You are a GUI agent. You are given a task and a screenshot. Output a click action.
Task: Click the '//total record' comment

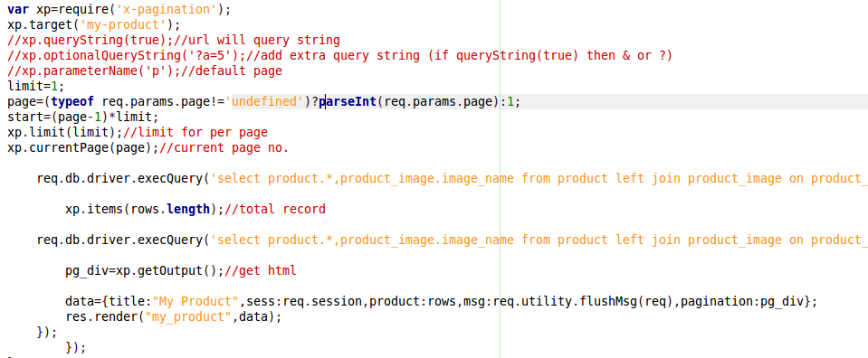click(275, 209)
